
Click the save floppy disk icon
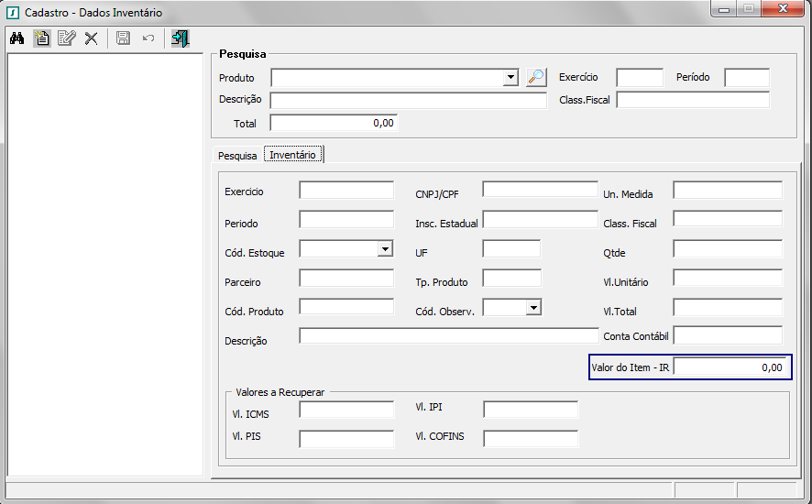[123, 38]
